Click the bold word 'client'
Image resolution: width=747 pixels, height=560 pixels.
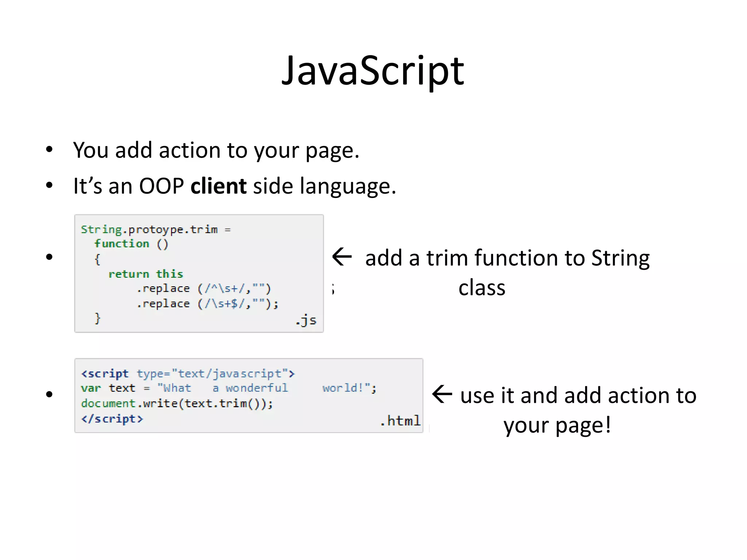[x=218, y=186]
